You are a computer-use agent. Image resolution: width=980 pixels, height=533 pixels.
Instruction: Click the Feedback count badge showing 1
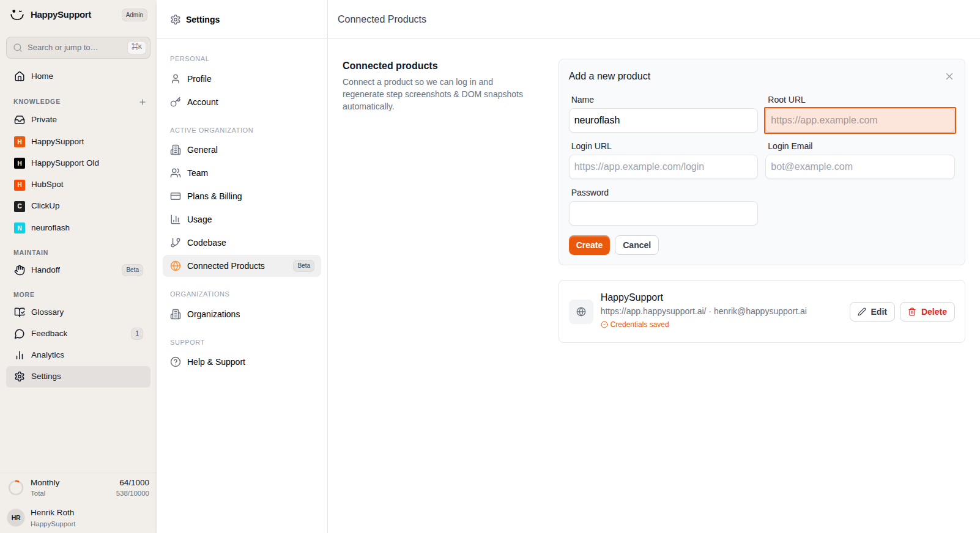point(137,334)
